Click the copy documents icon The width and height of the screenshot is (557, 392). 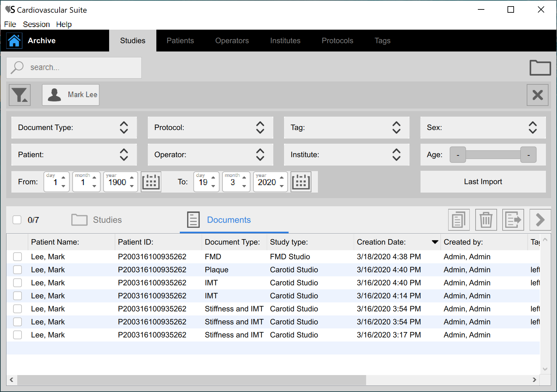[459, 220]
